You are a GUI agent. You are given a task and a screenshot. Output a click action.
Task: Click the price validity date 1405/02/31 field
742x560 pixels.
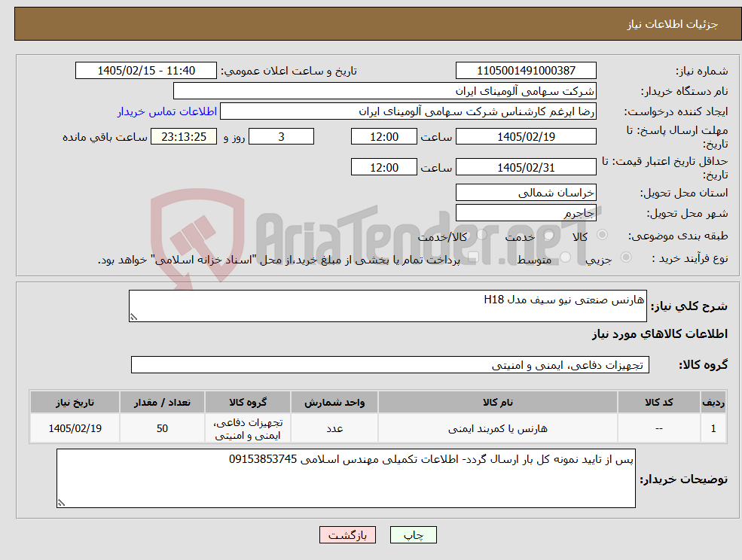click(x=526, y=167)
